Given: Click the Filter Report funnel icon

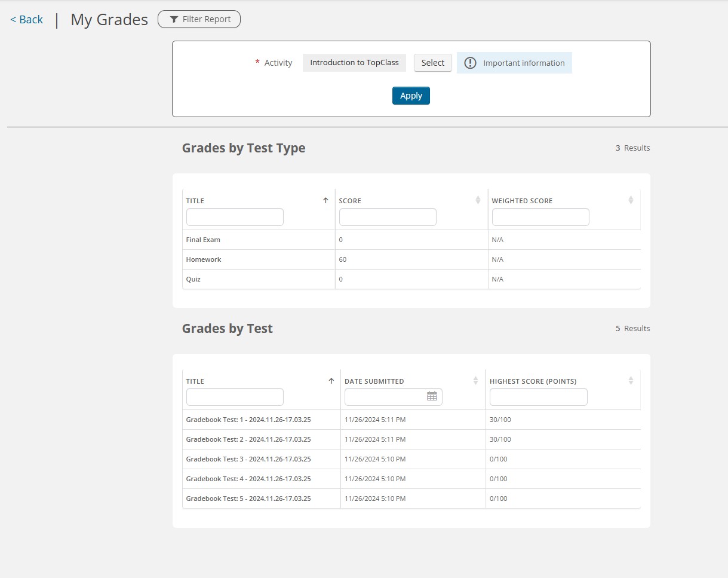Looking at the screenshot, I should tap(174, 19).
